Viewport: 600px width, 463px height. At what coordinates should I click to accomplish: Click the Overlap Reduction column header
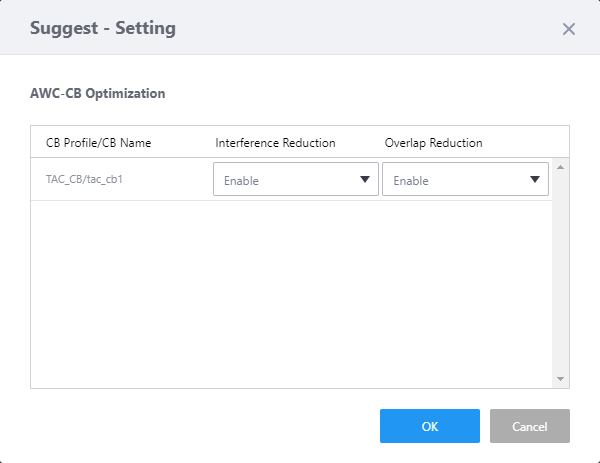pyautogui.click(x=433, y=143)
